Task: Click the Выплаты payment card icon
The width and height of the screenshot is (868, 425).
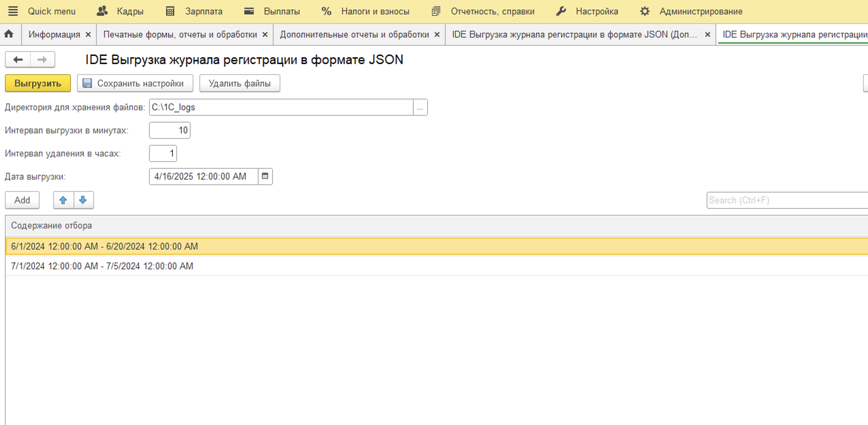Action: 249,11
